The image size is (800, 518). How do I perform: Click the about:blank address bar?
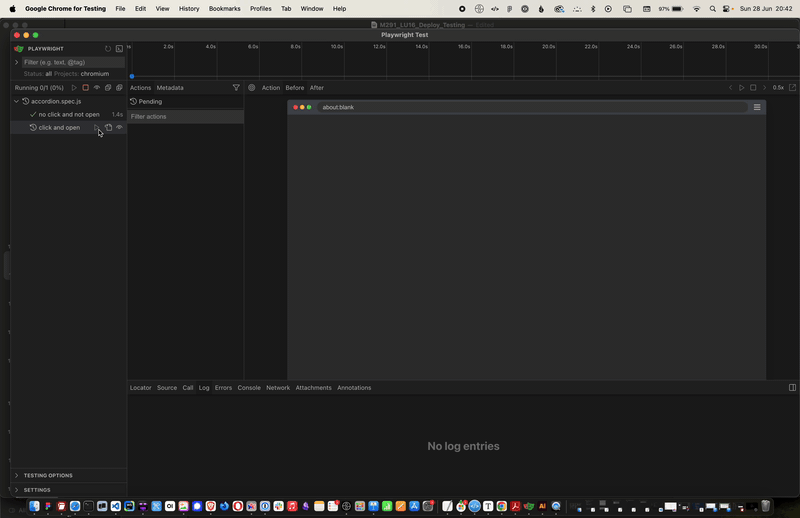pos(532,107)
